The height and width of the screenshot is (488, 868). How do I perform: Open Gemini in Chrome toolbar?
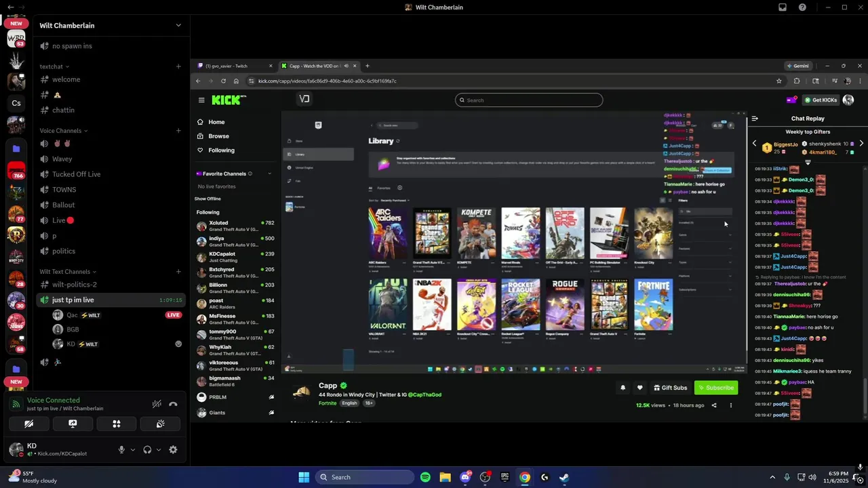click(x=798, y=66)
